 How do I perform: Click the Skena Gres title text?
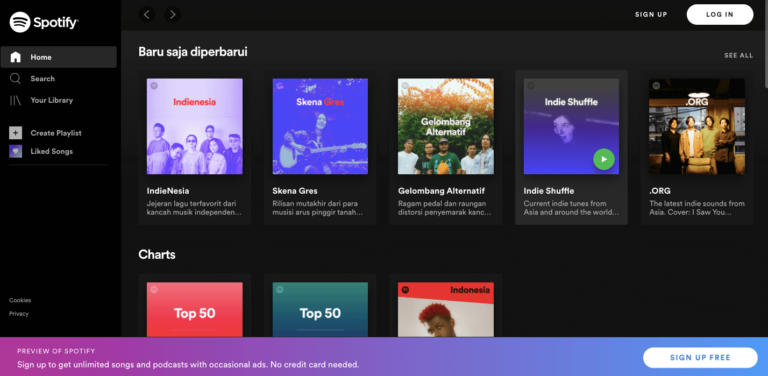(295, 191)
